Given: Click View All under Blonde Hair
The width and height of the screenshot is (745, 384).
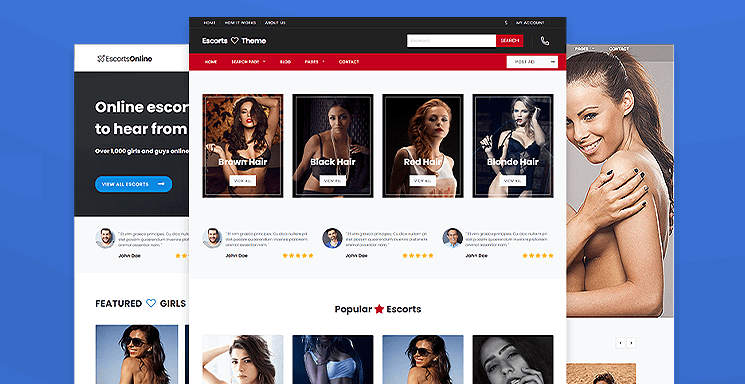Looking at the screenshot, I should [512, 181].
